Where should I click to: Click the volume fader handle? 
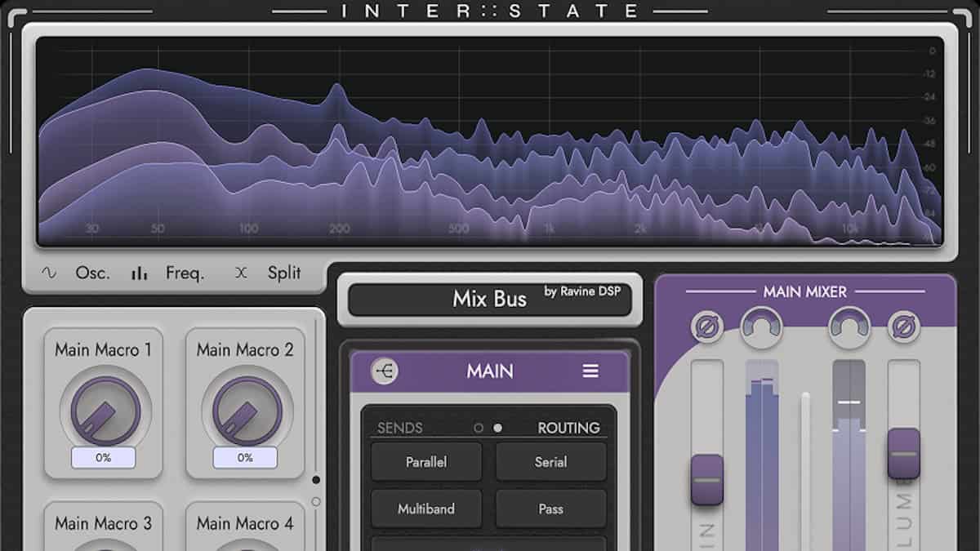pos(904,454)
